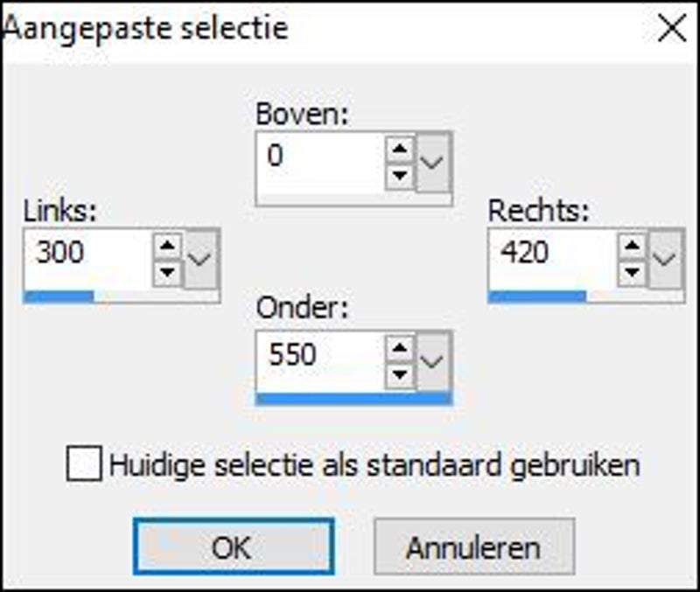This screenshot has width=700, height=592.
Task: Expand the Rechts dropdown slider arrow
Action: click(665, 258)
